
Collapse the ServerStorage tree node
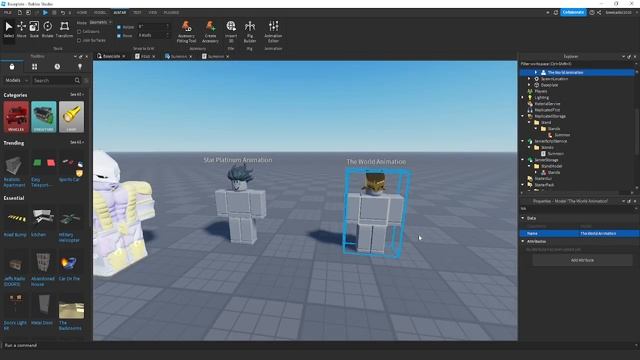point(523,160)
